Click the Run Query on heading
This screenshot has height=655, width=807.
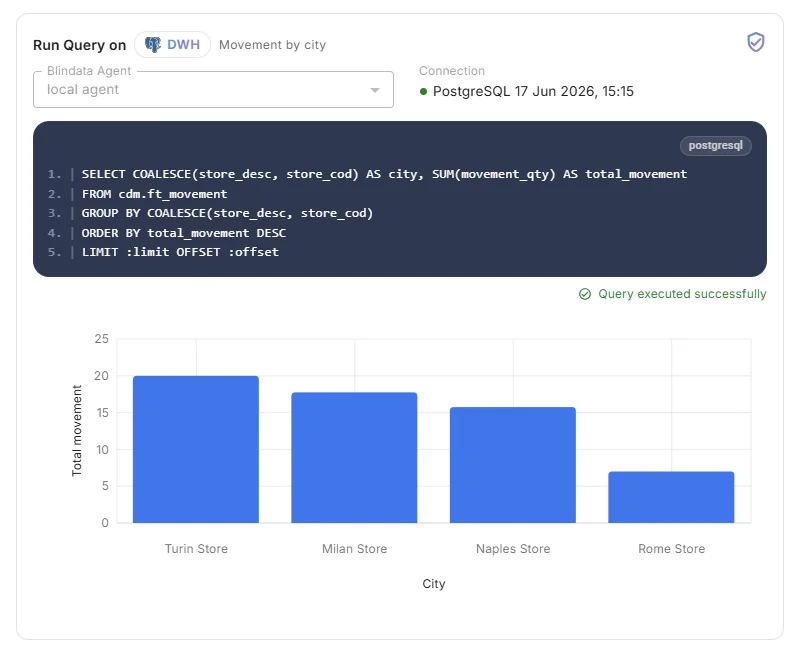coord(79,45)
